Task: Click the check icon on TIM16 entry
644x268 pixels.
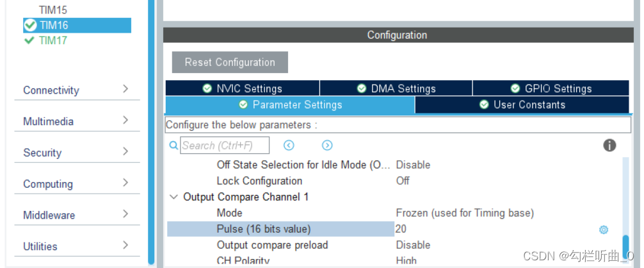Action: 30,26
